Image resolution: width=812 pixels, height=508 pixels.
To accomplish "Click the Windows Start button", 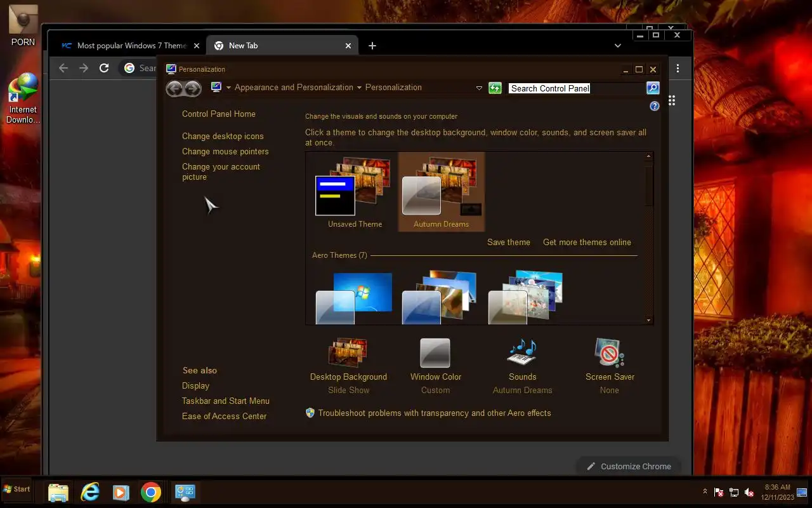I will pyautogui.click(x=16, y=489).
